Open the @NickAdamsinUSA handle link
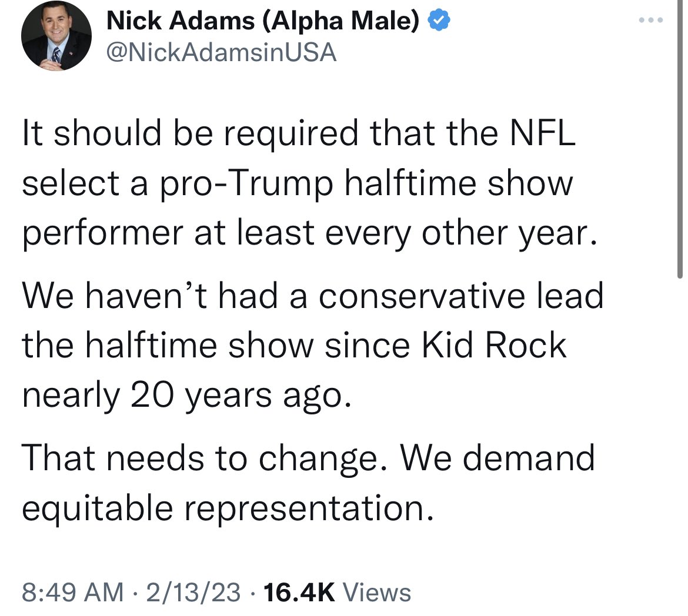This screenshot has width=688, height=616. [x=222, y=52]
